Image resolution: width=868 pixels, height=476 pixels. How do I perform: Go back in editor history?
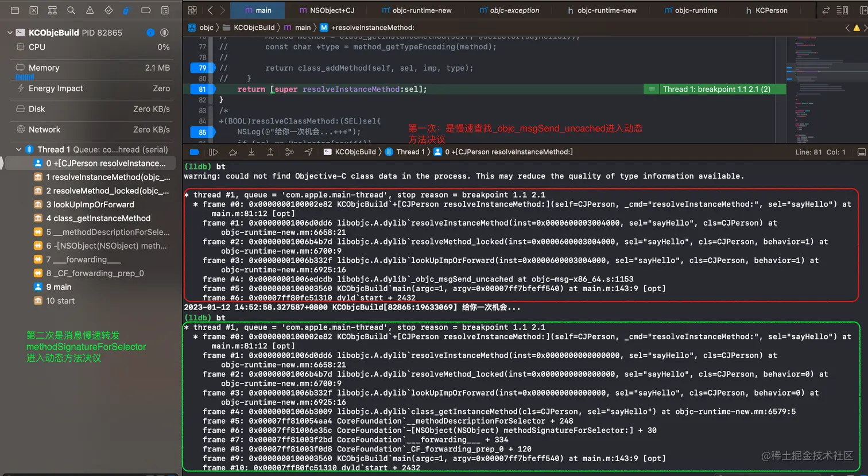(x=210, y=10)
